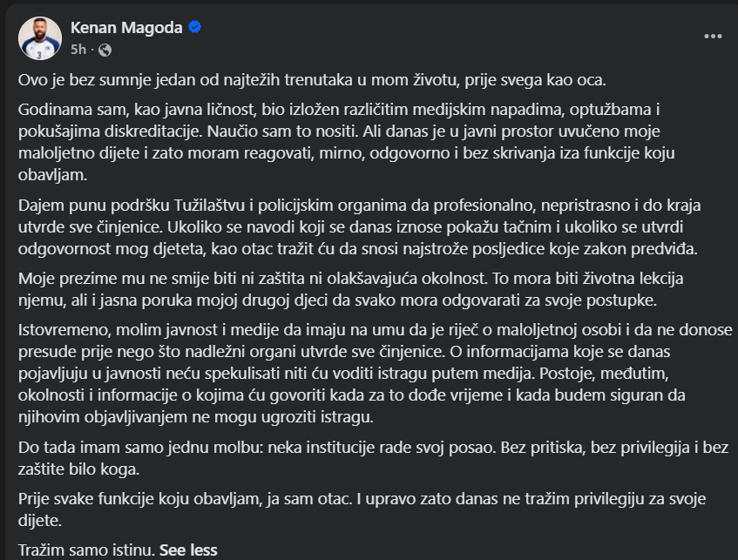Open Kenan Magoda's profile picture
Viewport: 738px width, 560px height.
coord(40,38)
